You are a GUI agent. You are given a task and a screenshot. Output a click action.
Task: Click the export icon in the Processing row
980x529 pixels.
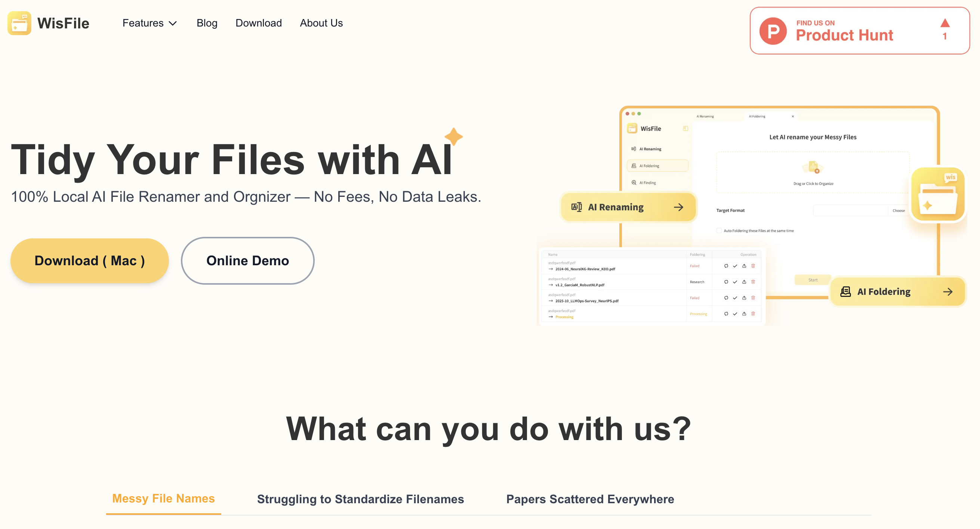(744, 314)
